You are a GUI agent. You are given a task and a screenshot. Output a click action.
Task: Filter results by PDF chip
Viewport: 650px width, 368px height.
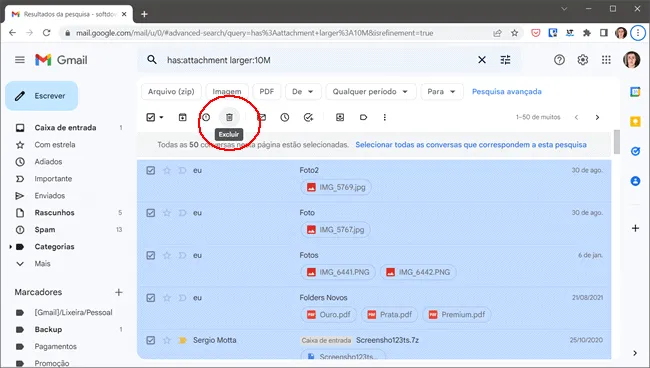[267, 92]
